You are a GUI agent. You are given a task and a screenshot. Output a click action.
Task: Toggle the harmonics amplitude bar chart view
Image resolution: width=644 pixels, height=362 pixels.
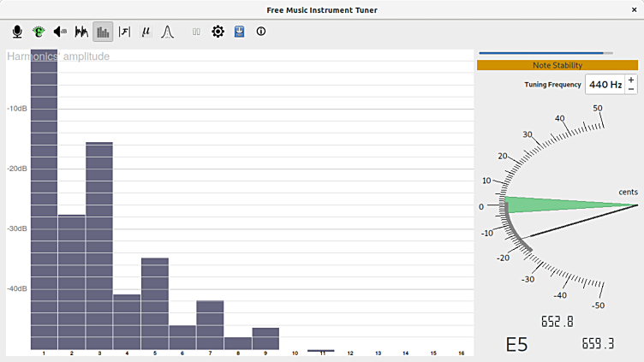pos(103,33)
